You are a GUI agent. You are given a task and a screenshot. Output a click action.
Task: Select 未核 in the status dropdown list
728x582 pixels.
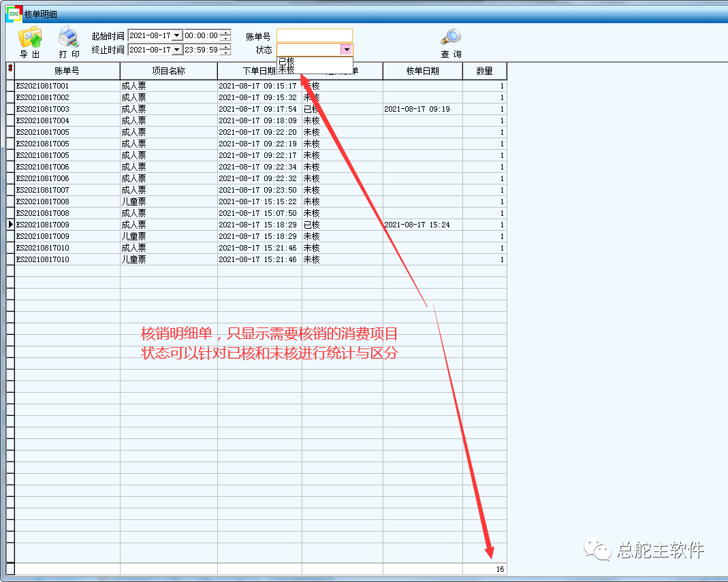[x=287, y=69]
